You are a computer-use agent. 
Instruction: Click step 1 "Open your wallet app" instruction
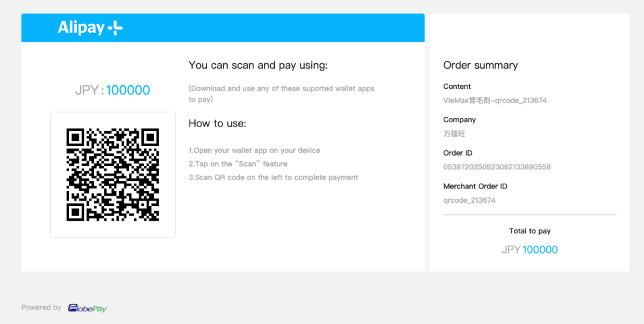(x=254, y=150)
